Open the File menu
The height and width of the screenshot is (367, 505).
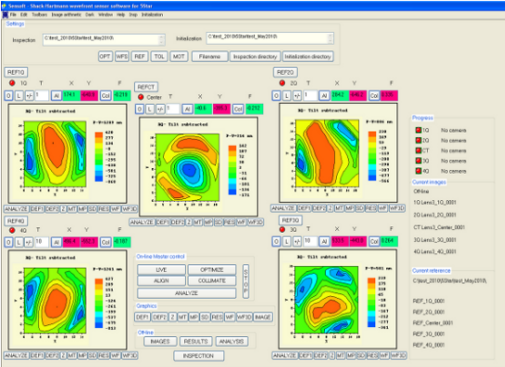pos(13,15)
